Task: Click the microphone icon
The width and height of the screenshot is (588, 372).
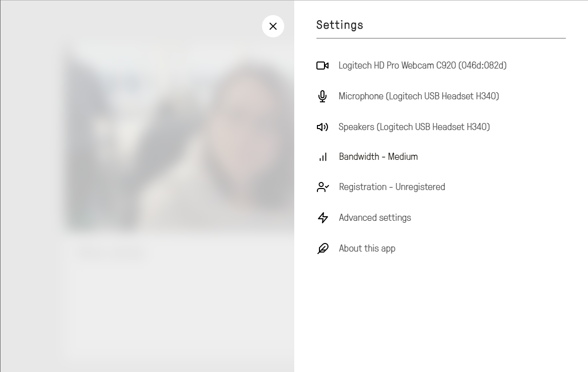Action: (x=322, y=96)
